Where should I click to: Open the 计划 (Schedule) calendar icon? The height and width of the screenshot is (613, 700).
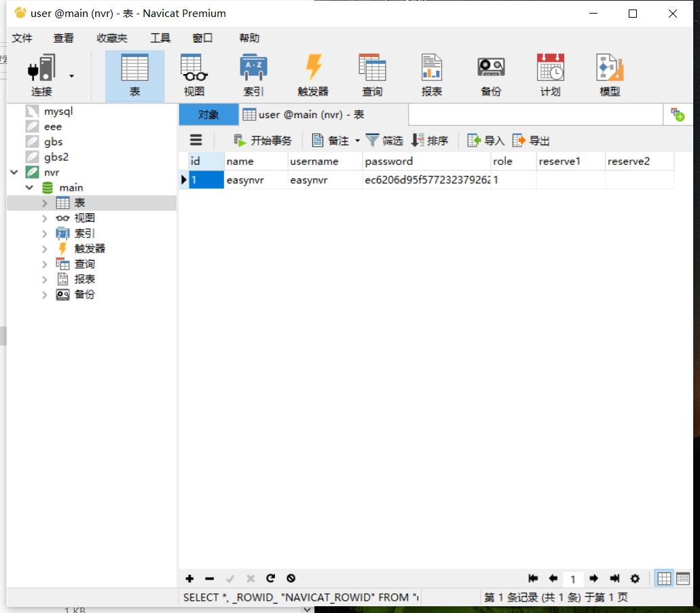coord(550,75)
